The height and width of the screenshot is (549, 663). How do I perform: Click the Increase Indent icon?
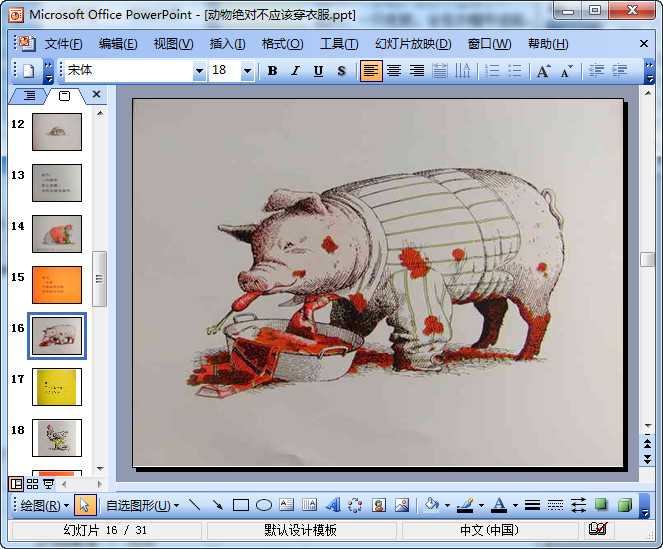click(x=619, y=71)
